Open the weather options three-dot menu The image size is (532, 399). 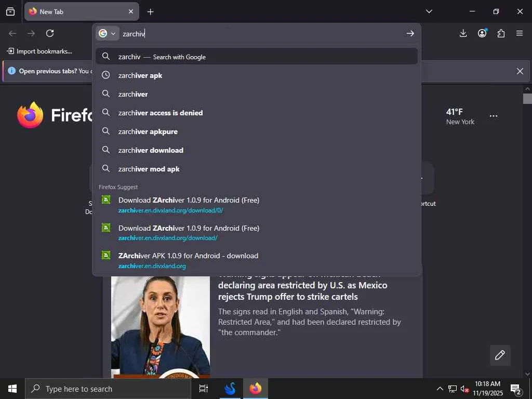494,116
